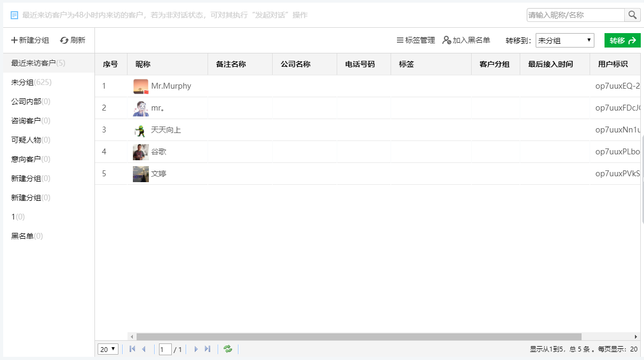Click 加入黑名单 add to blacklist
This screenshot has height=360, width=644.
pos(466,41)
